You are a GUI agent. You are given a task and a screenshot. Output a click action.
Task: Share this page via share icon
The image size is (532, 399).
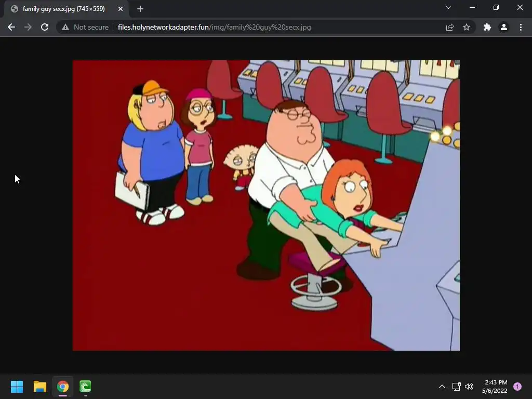[450, 27]
